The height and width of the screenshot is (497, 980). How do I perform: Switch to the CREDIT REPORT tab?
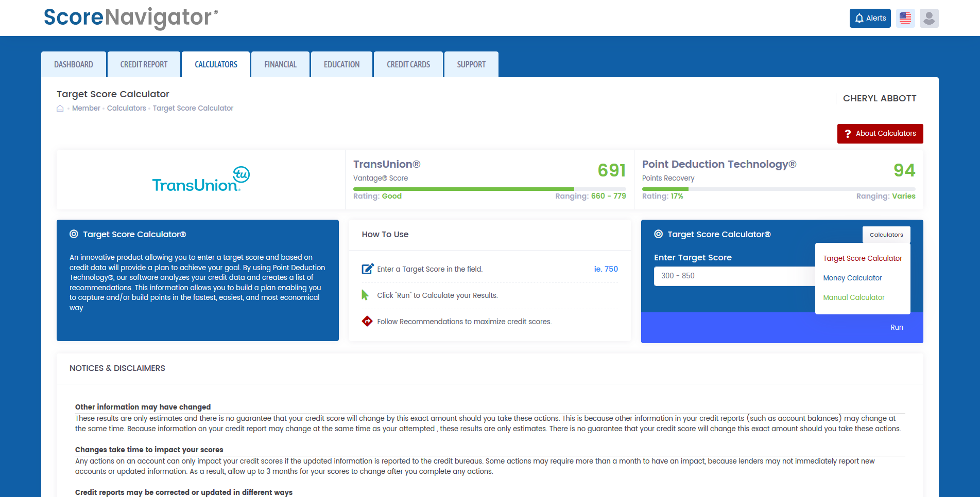(x=144, y=64)
